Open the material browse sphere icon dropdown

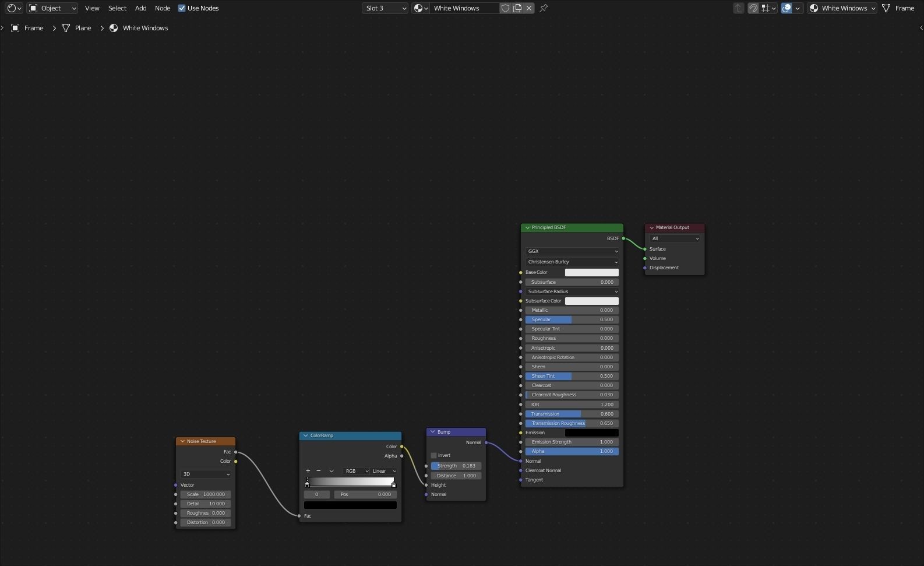[x=421, y=8]
